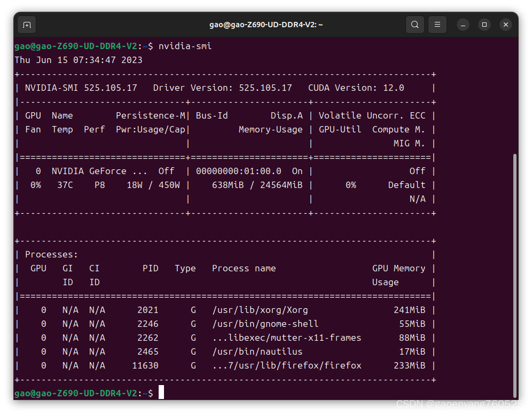Click process ...7/usr/lib/firefox/firefox
Screen dimensions: 532x415
[287, 366]
